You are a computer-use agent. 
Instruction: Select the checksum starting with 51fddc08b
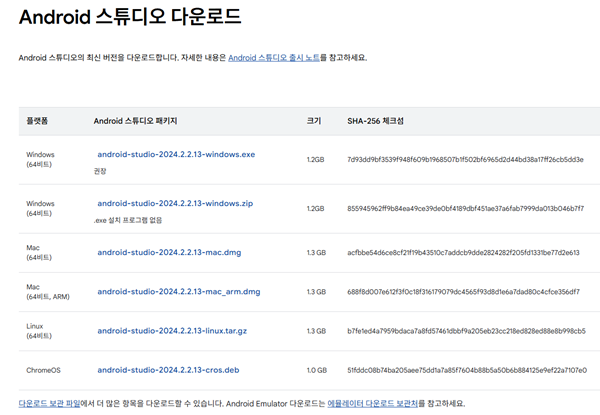(467, 370)
